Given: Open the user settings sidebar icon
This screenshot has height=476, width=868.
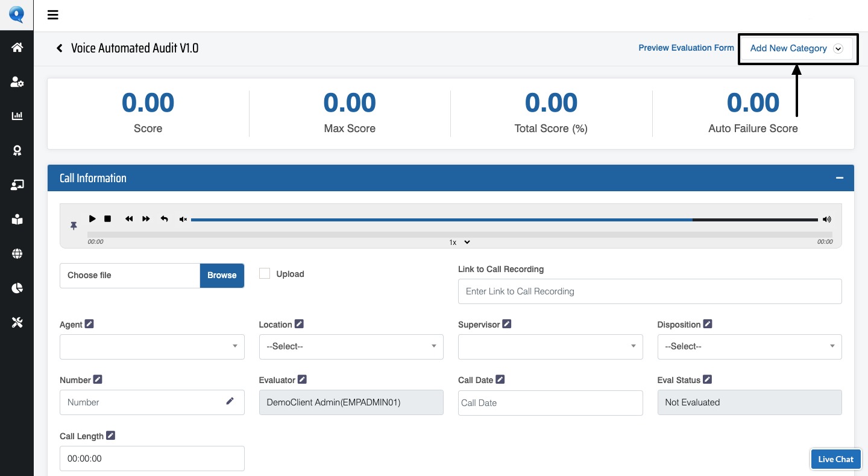Looking at the screenshot, I should pyautogui.click(x=17, y=82).
